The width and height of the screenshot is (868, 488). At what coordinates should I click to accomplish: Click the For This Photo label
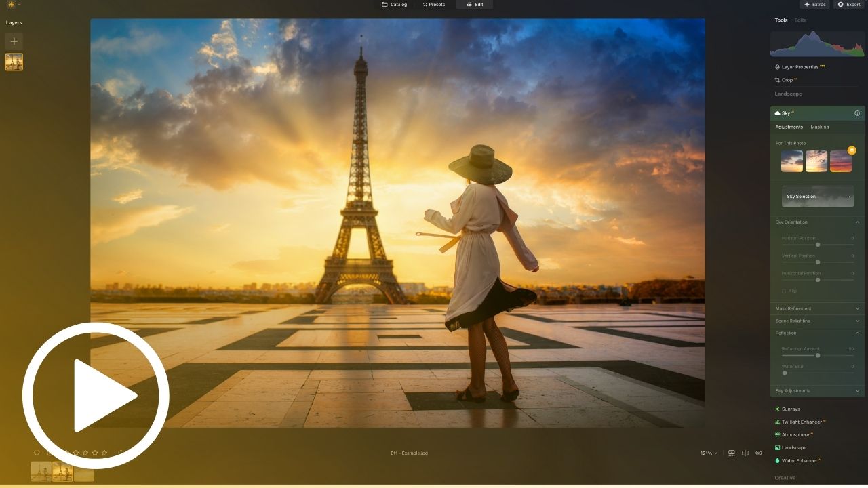tap(791, 143)
